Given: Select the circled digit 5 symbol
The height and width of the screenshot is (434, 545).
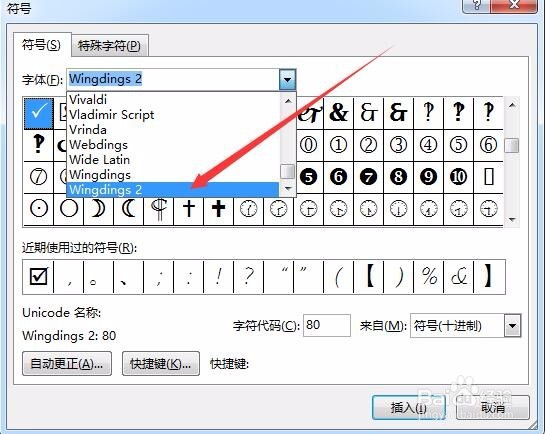Looking at the screenshot, I should (x=458, y=145).
